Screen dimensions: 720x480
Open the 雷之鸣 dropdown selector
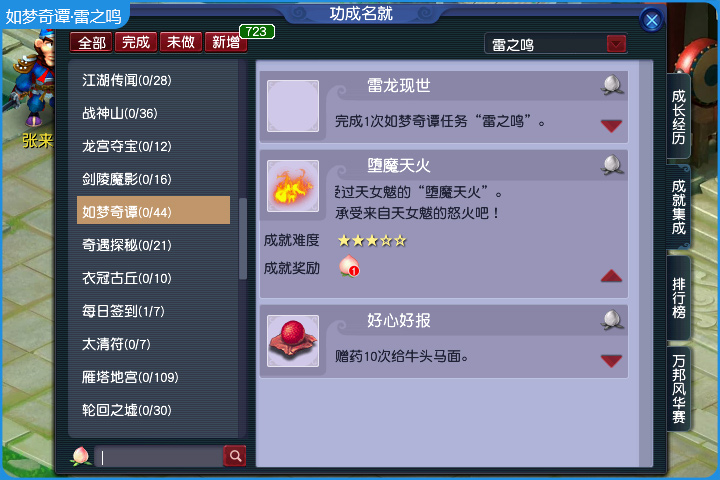pos(616,44)
